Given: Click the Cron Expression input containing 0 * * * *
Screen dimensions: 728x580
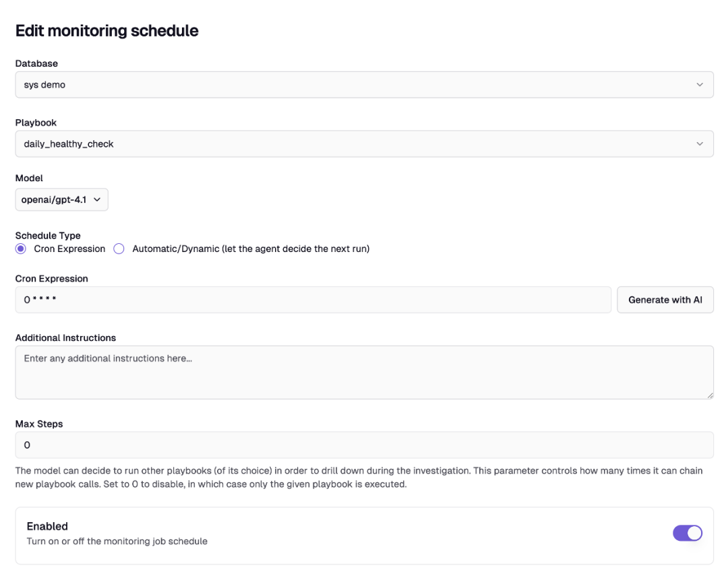Looking at the screenshot, I should click(313, 300).
